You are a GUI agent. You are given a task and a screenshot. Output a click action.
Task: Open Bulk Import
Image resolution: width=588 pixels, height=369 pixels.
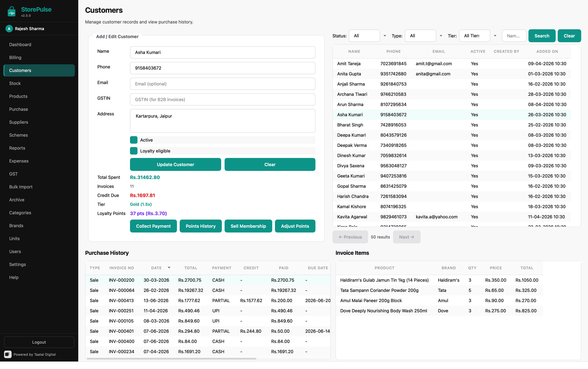coord(39,187)
